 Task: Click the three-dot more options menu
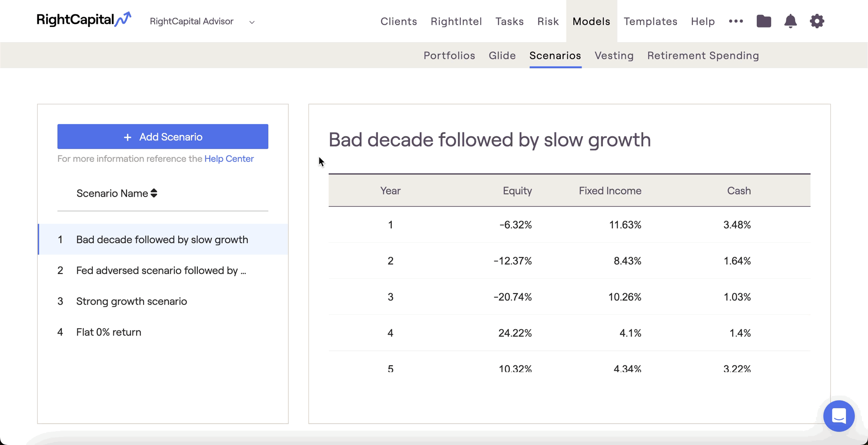736,21
